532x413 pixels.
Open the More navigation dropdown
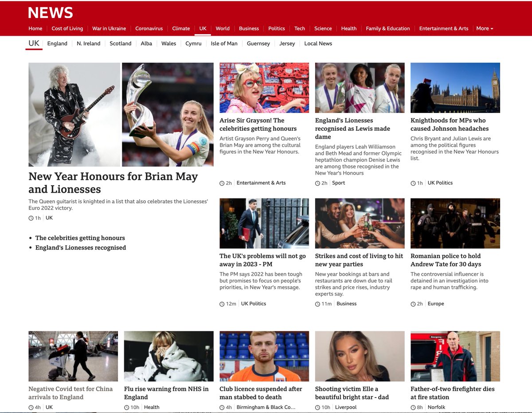click(x=484, y=28)
